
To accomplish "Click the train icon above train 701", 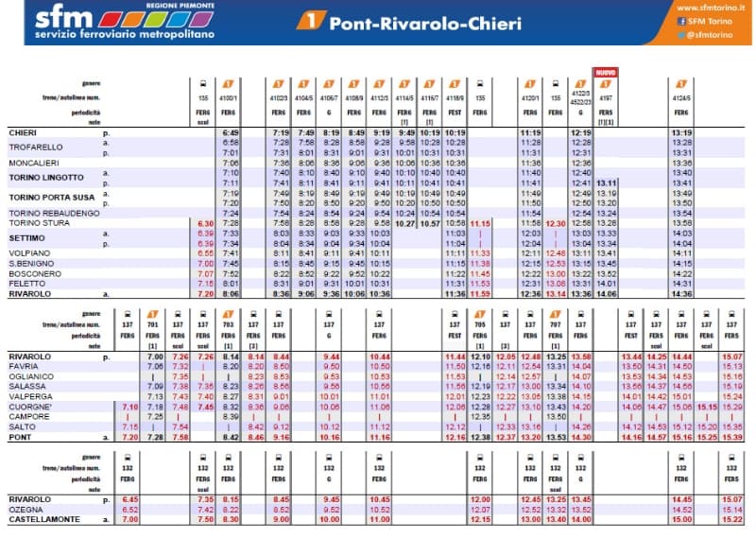I will point(155,314).
